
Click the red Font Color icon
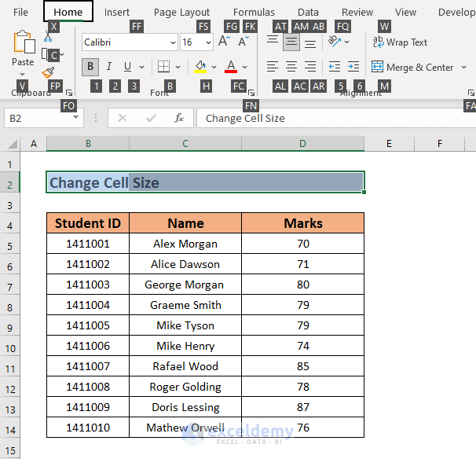231,67
